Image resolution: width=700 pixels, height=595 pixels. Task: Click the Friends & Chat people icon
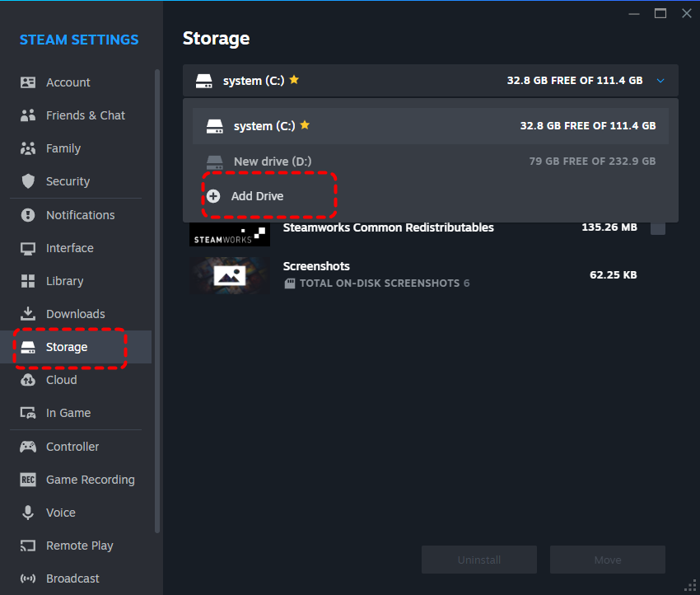tap(28, 115)
